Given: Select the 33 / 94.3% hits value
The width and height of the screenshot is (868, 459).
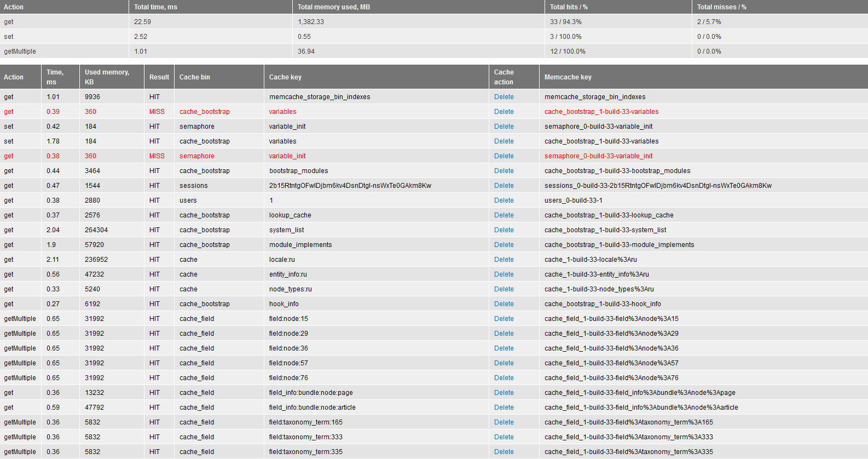Looking at the screenshot, I should pyautogui.click(x=565, y=22).
